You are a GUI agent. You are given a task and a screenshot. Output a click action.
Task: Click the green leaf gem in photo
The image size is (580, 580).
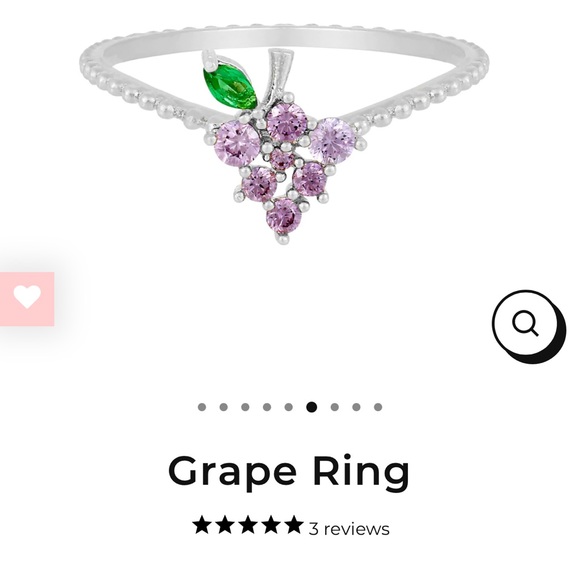pyautogui.click(x=230, y=86)
